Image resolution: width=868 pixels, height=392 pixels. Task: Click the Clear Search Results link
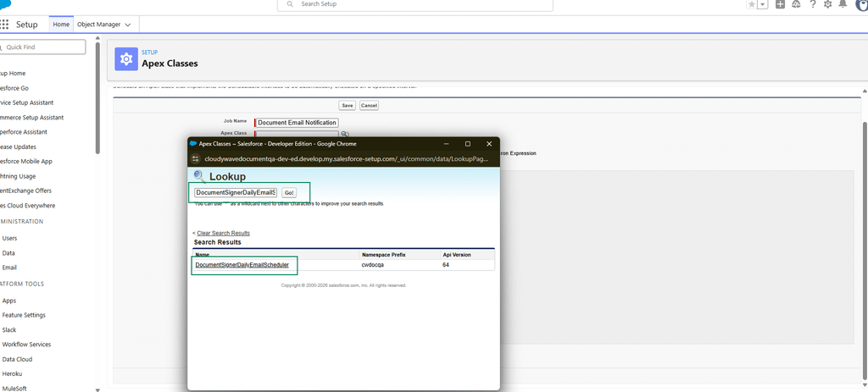tap(223, 234)
